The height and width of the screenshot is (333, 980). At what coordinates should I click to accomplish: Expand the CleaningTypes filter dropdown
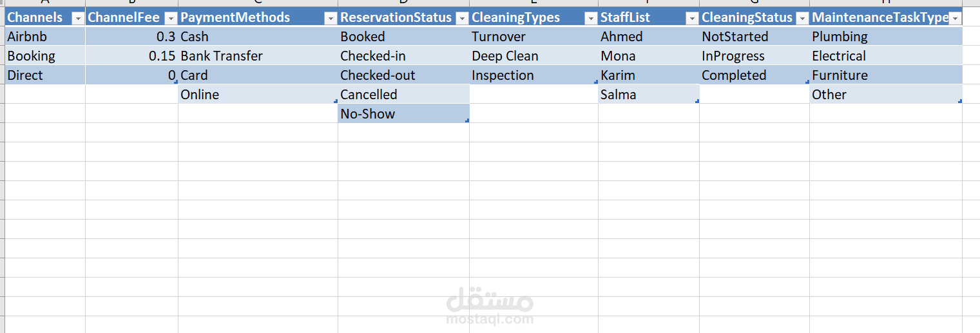(x=591, y=19)
